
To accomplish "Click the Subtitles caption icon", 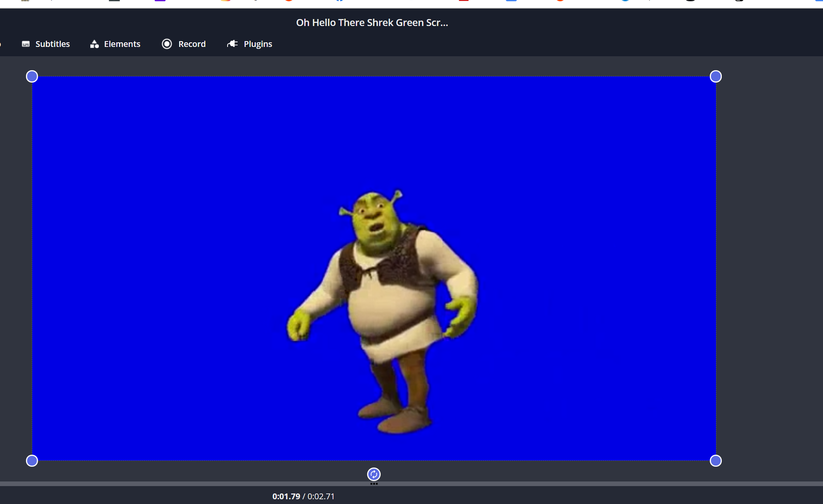I will pos(26,44).
